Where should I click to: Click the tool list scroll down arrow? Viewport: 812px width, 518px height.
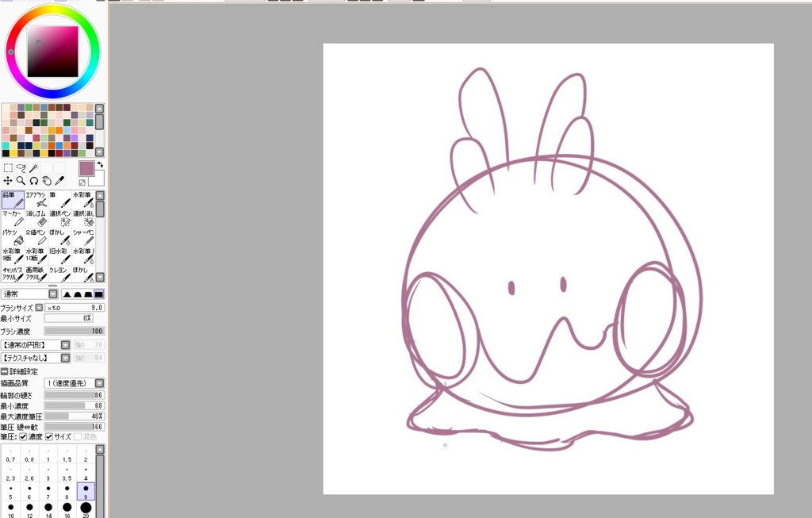tap(101, 277)
